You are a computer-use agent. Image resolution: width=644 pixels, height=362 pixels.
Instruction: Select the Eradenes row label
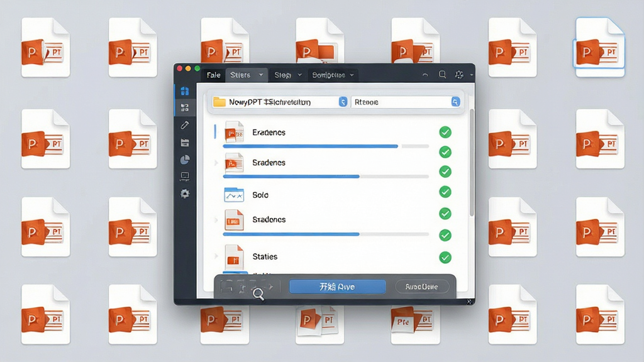click(x=269, y=132)
